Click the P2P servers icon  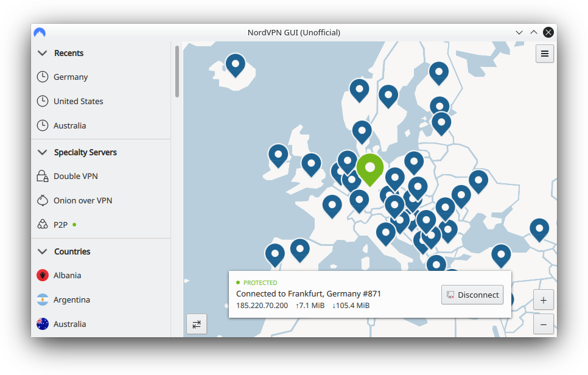(x=43, y=225)
